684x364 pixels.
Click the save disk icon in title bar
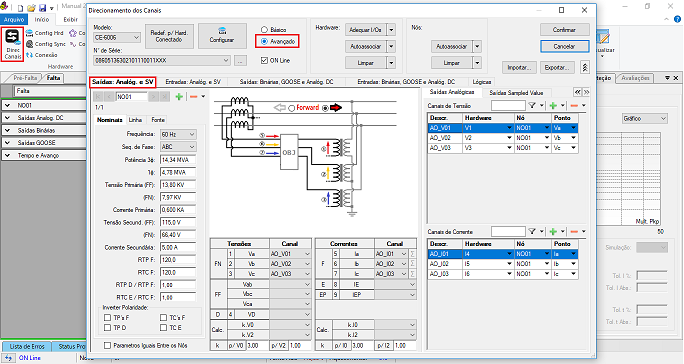pyautogui.click(x=42, y=8)
